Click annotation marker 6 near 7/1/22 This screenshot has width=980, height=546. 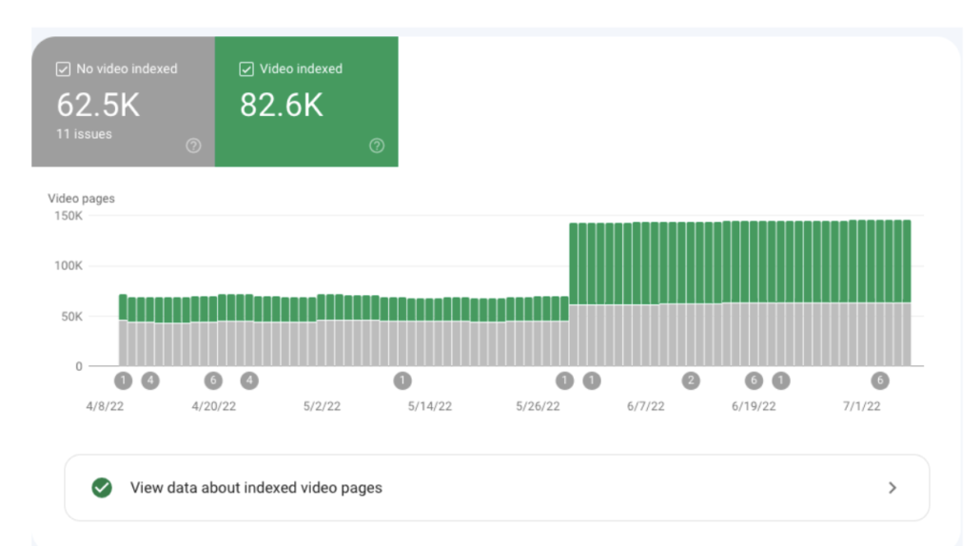880,380
